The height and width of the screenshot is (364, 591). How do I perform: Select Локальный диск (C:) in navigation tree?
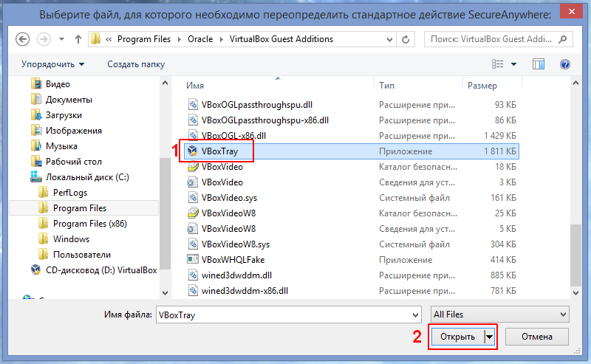tap(87, 177)
